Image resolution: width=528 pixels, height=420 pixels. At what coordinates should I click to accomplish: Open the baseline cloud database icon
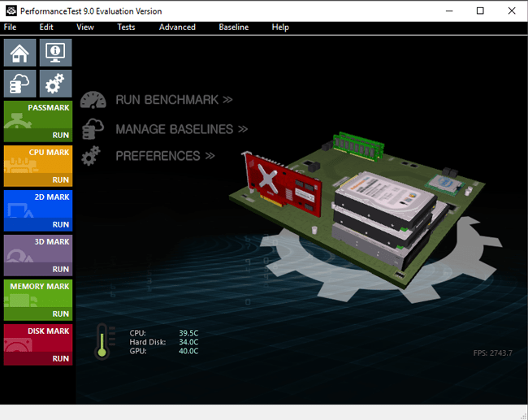click(x=19, y=84)
